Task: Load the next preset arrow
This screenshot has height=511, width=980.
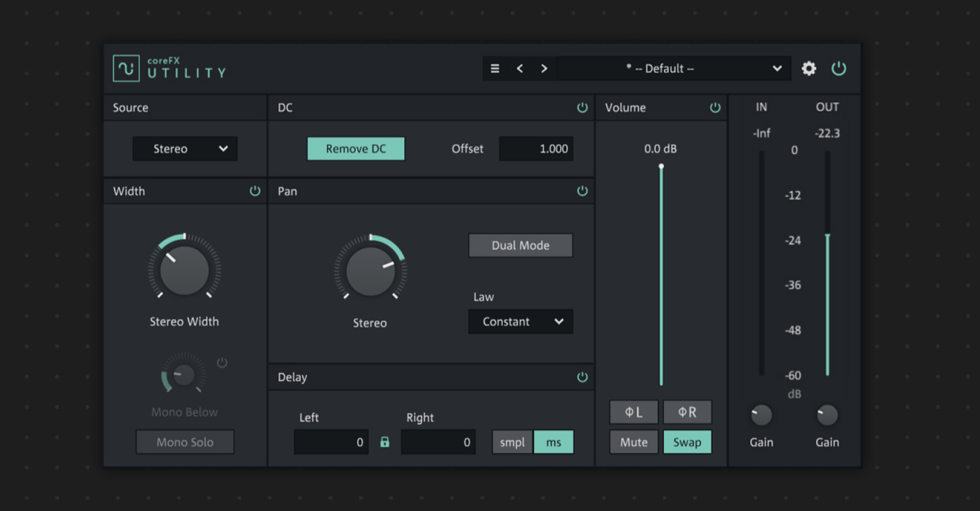Action: tap(544, 69)
